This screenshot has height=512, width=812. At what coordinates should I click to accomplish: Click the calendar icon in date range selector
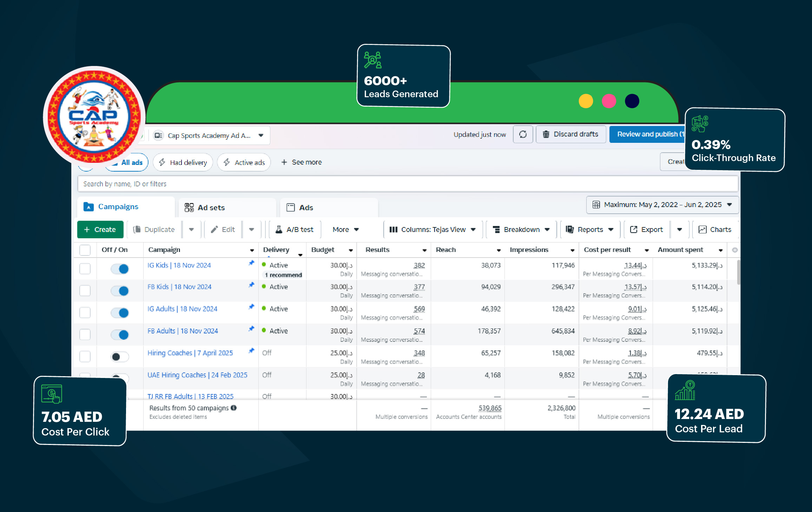(x=596, y=205)
